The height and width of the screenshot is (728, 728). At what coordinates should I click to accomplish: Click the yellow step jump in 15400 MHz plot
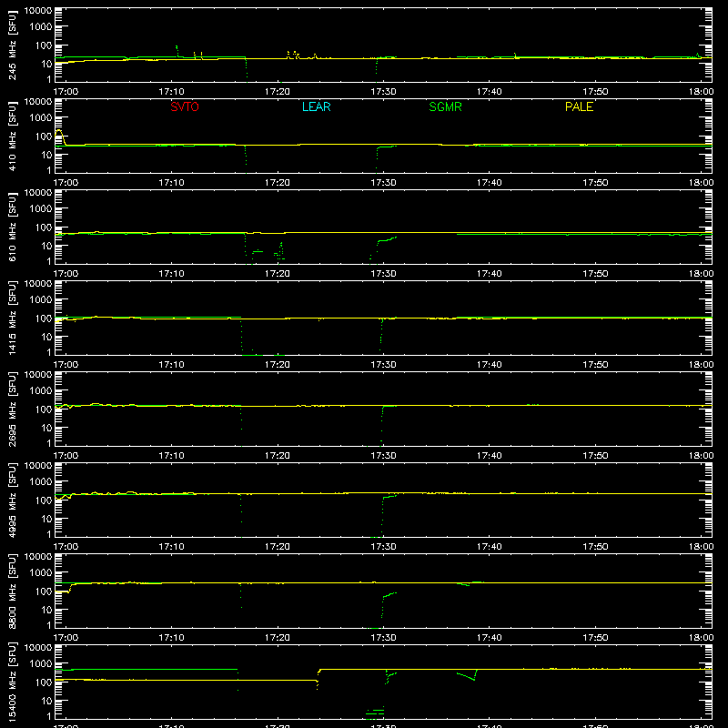[318, 678]
